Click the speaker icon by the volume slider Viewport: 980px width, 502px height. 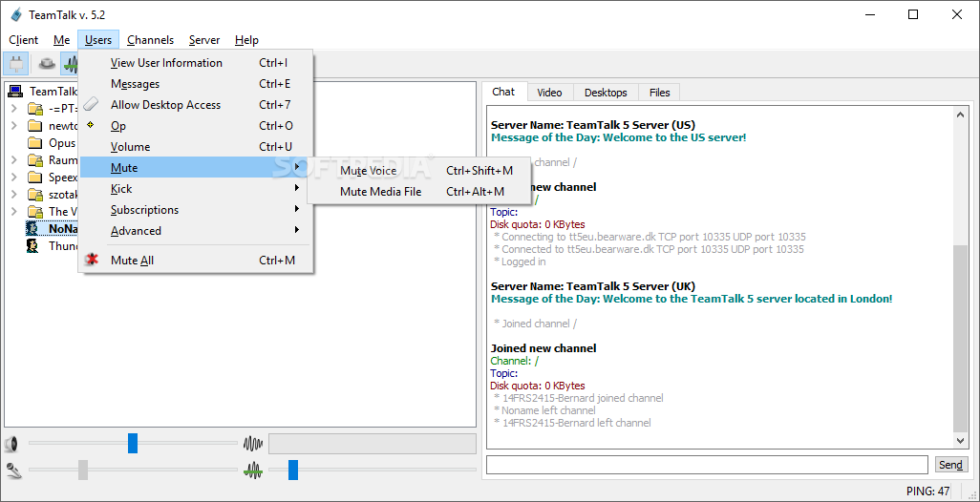click(11, 445)
